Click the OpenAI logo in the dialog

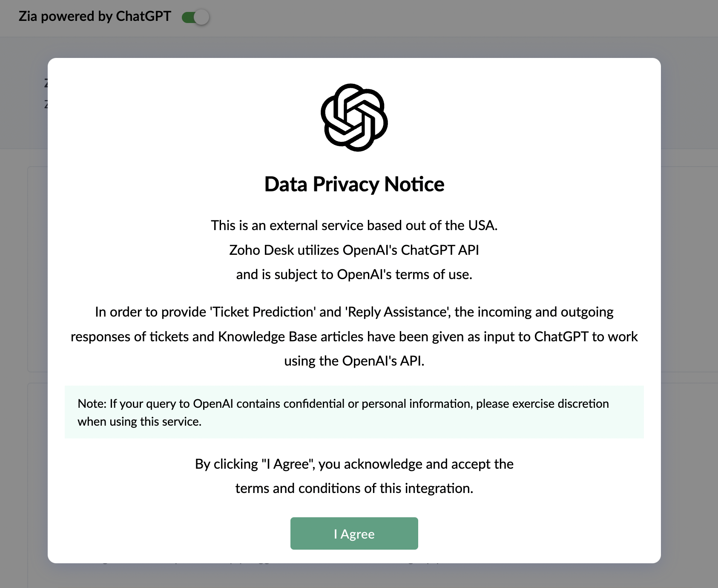(354, 118)
